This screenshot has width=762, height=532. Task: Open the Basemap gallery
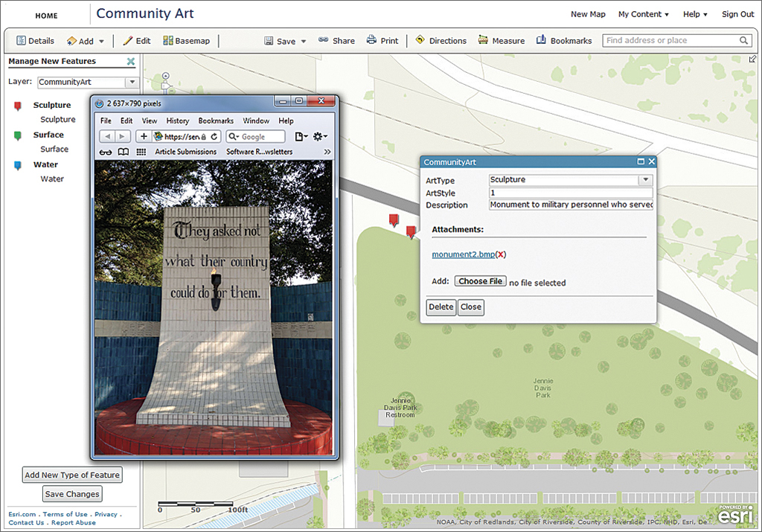coord(187,41)
